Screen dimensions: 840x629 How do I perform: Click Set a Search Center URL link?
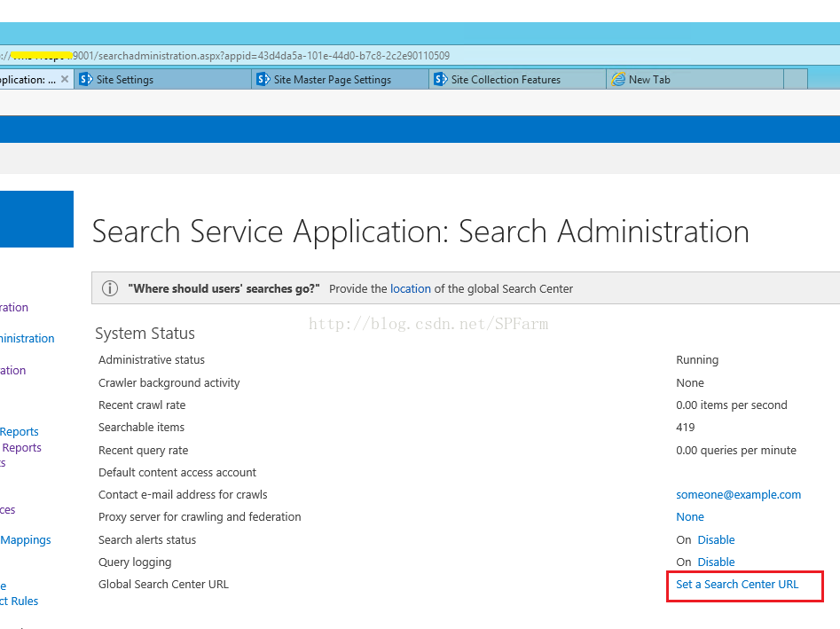click(x=737, y=585)
